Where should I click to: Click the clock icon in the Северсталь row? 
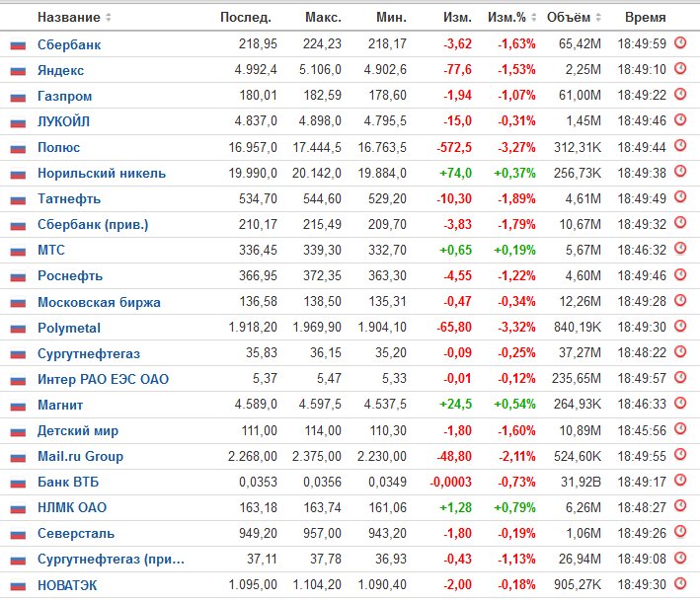tap(680, 531)
